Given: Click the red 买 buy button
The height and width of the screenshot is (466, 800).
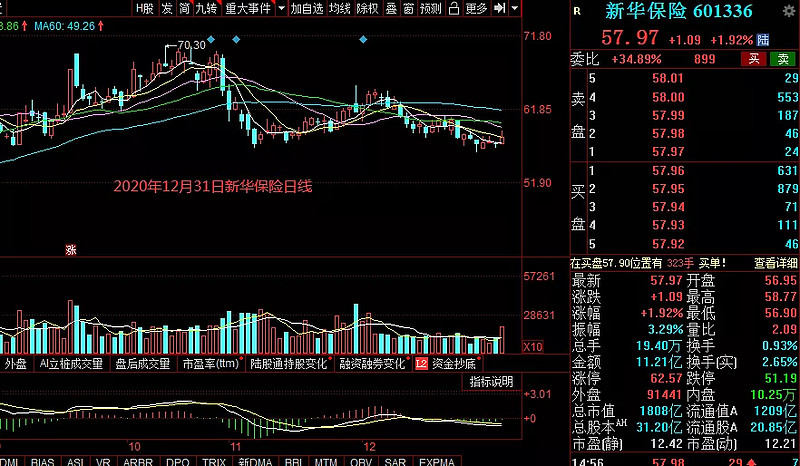Looking at the screenshot, I should tap(754, 59).
